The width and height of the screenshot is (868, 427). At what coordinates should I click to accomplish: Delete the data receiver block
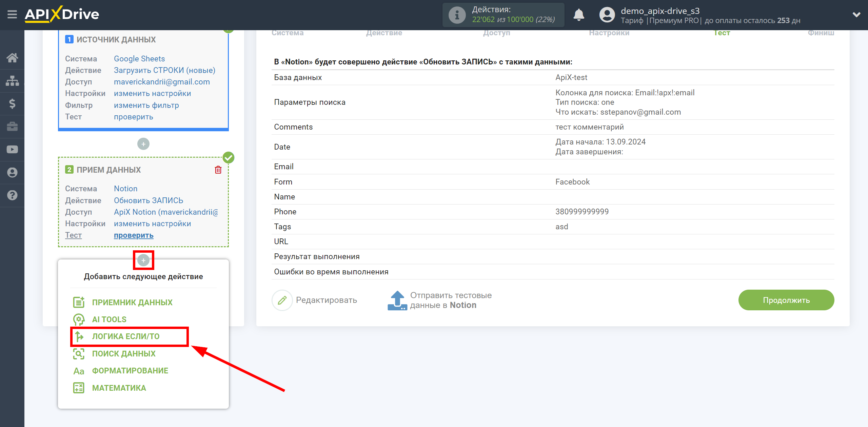[x=218, y=170]
